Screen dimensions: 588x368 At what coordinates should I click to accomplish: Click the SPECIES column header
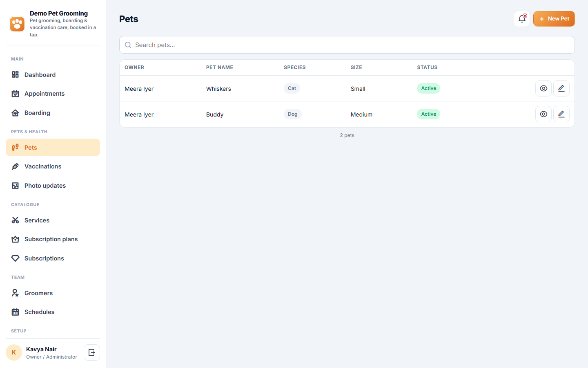coord(295,67)
